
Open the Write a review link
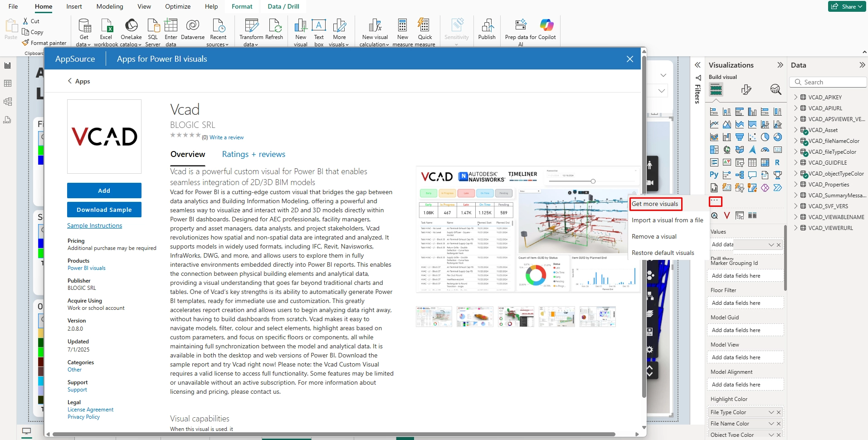tap(226, 137)
